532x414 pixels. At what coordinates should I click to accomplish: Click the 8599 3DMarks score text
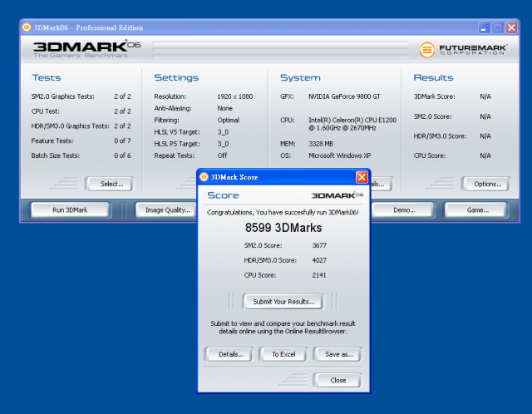tap(283, 227)
